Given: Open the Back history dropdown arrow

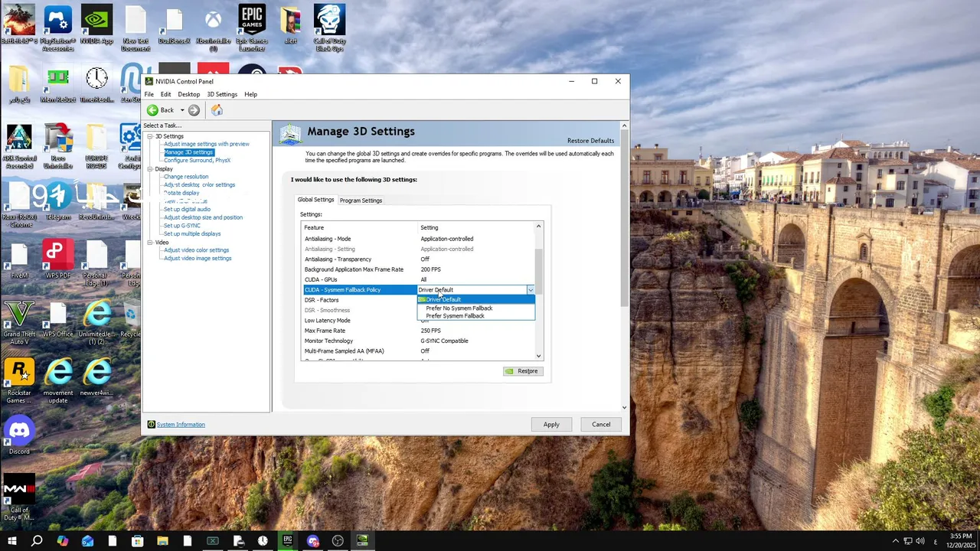Looking at the screenshot, I should pyautogui.click(x=182, y=110).
